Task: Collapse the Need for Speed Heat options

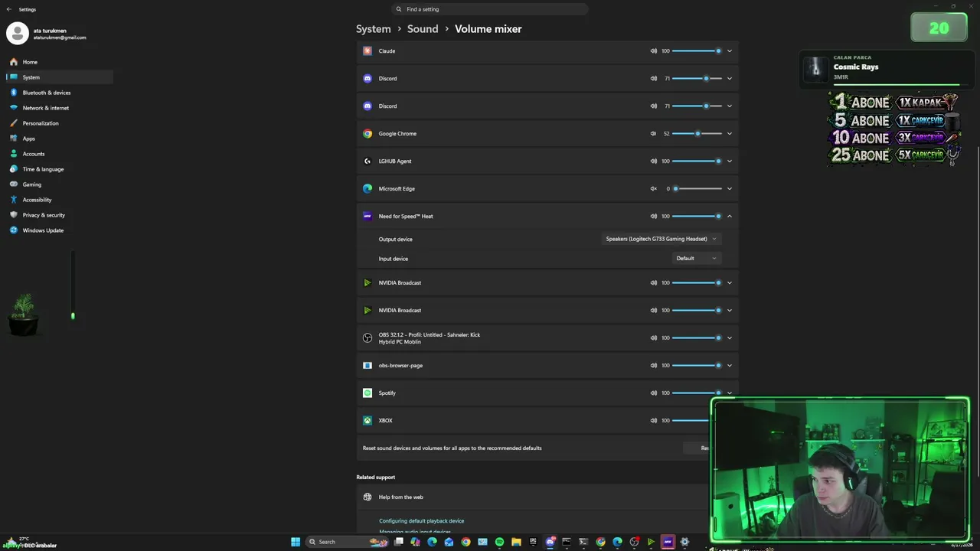Action: [730, 216]
